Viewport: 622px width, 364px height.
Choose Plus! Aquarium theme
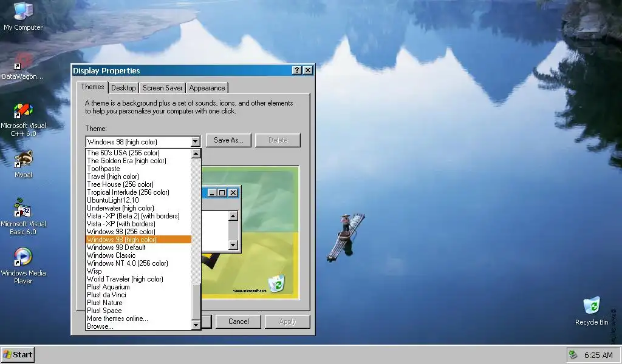(x=138, y=287)
